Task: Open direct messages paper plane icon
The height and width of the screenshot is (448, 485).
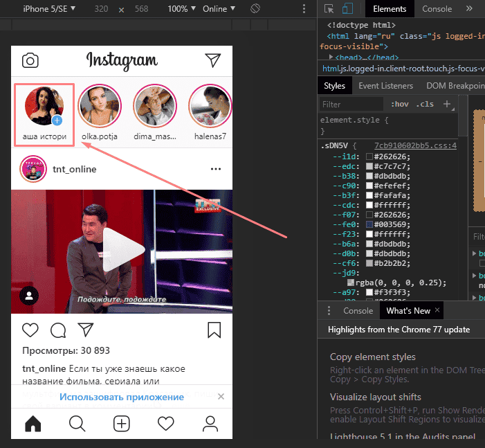Action: pos(212,60)
